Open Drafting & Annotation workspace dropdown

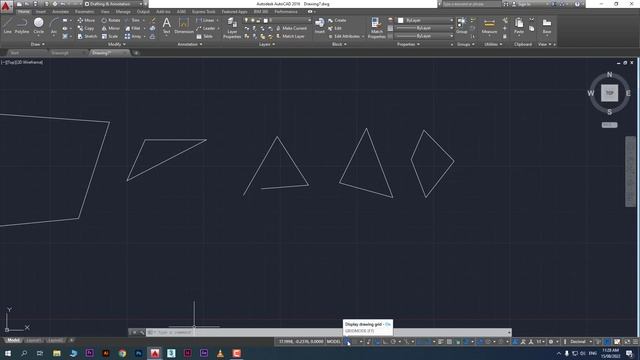[x=113, y=4]
